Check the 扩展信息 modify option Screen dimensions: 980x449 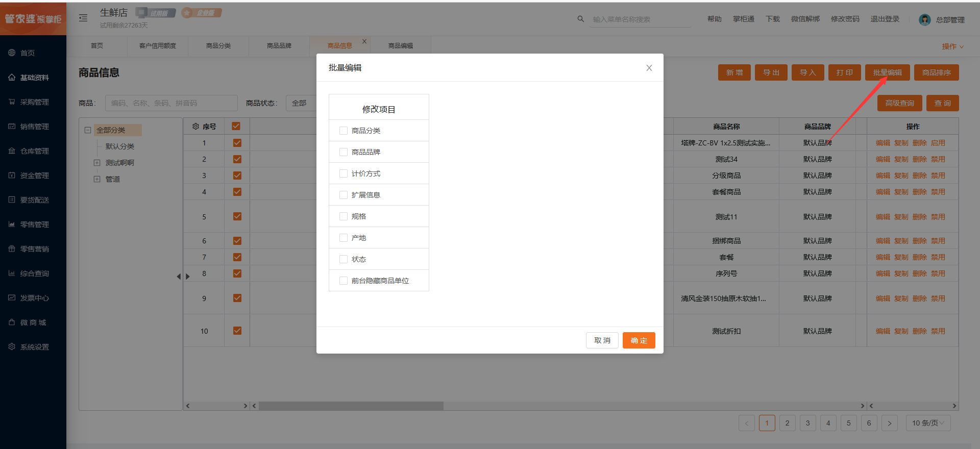tap(344, 195)
